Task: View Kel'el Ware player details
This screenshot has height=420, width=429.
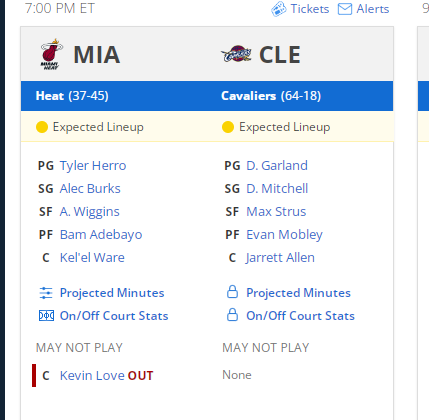Action: [x=92, y=258]
